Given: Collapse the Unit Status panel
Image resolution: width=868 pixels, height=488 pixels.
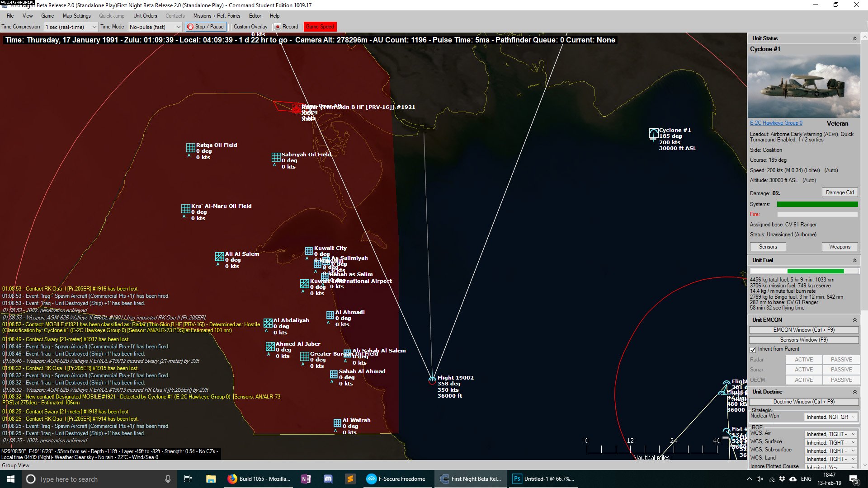Looking at the screenshot, I should [855, 38].
